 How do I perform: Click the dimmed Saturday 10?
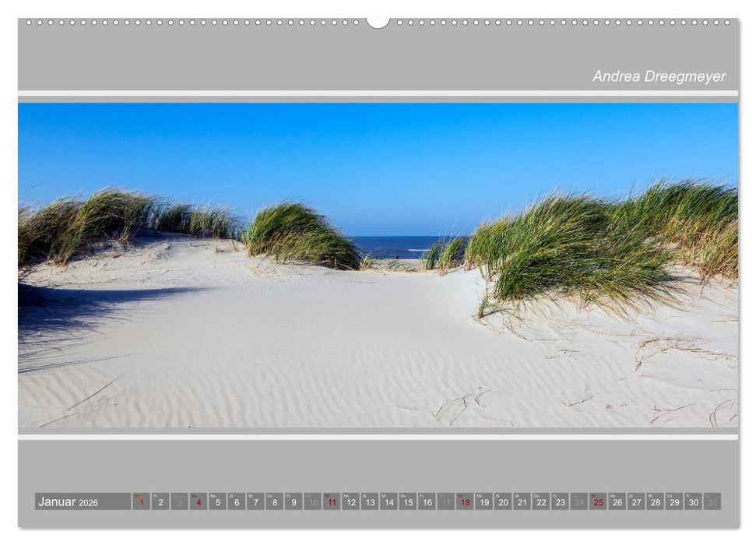(312, 502)
